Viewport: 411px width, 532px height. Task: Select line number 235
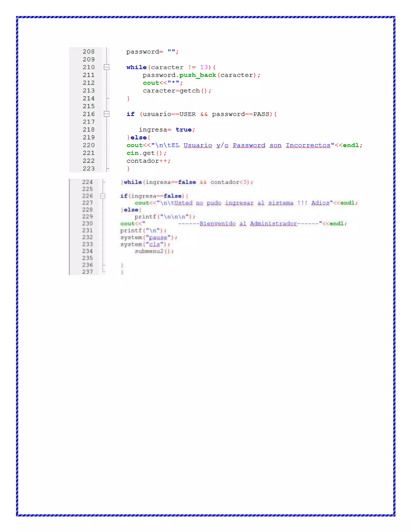tap(87, 258)
